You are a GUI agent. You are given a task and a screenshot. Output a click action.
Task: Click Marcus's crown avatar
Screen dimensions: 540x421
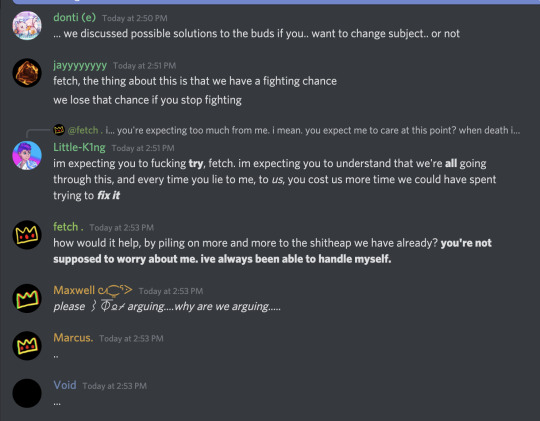(x=27, y=346)
